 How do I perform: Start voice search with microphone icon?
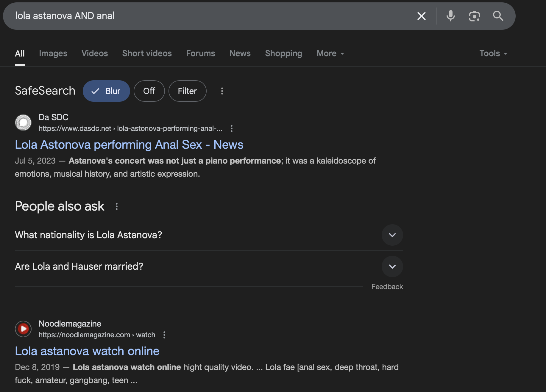450,16
